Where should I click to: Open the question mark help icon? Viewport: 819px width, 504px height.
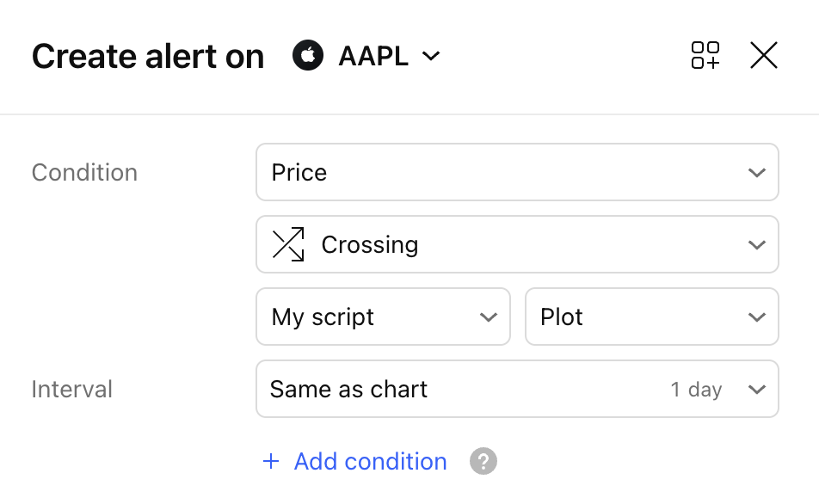coord(483,461)
